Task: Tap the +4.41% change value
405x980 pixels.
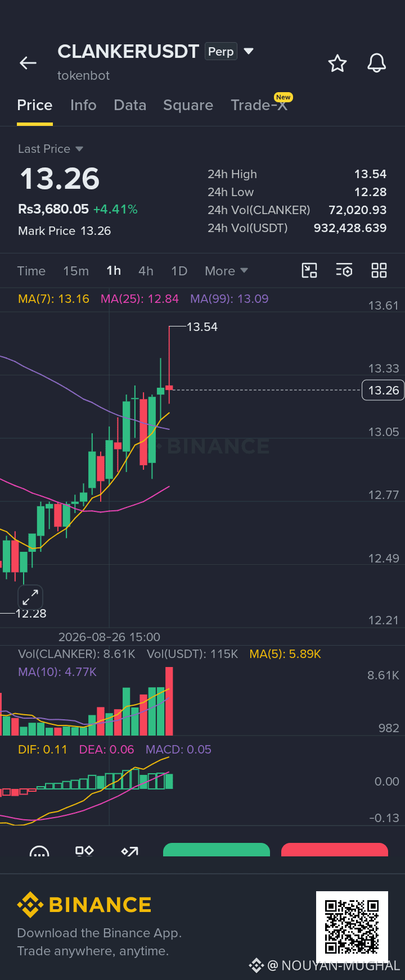Action: (115, 210)
